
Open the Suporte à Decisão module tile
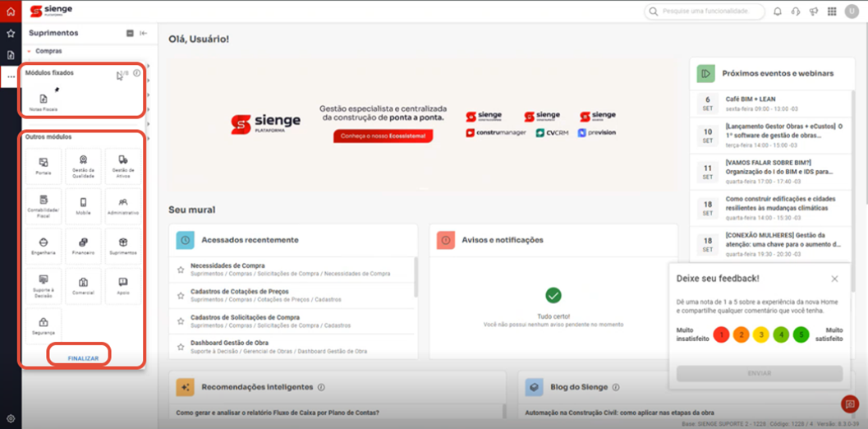(x=44, y=286)
